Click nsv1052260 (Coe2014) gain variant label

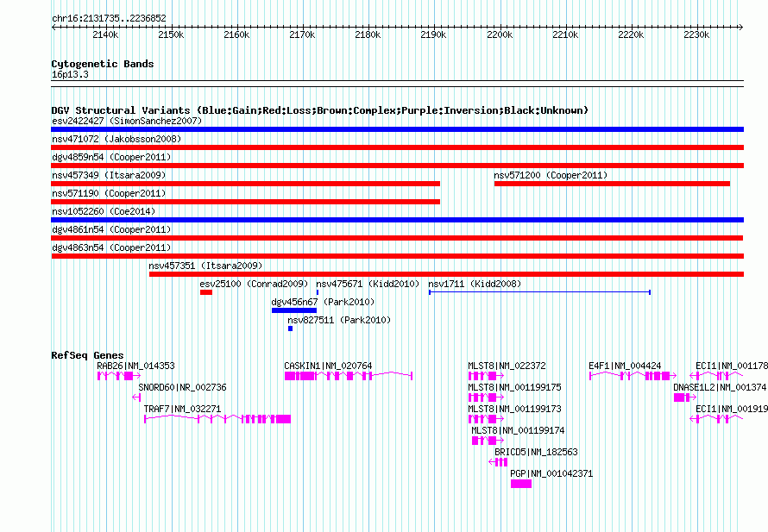tap(104, 211)
